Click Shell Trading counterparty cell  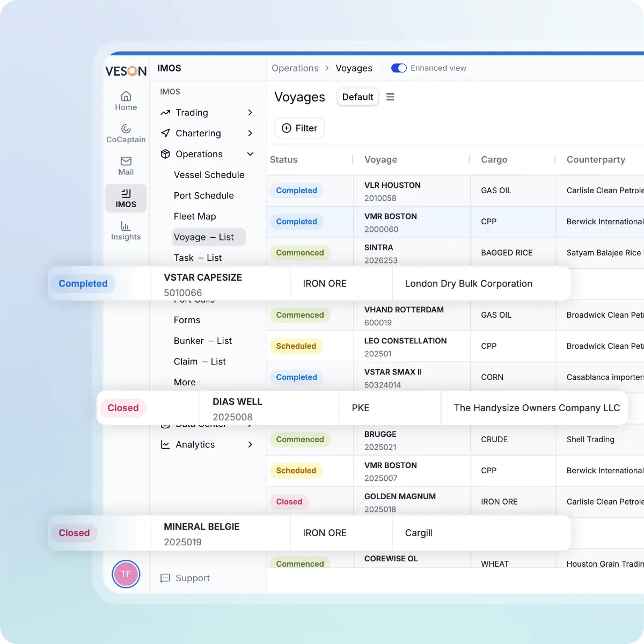tap(590, 440)
